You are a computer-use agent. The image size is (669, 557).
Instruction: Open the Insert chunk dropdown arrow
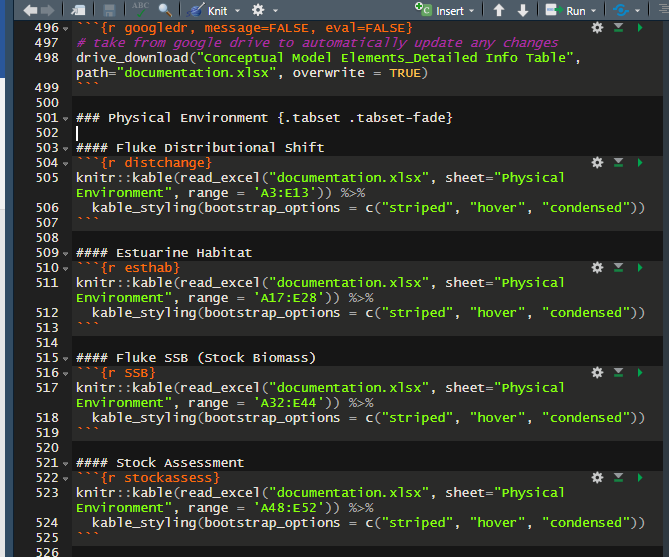point(471,11)
